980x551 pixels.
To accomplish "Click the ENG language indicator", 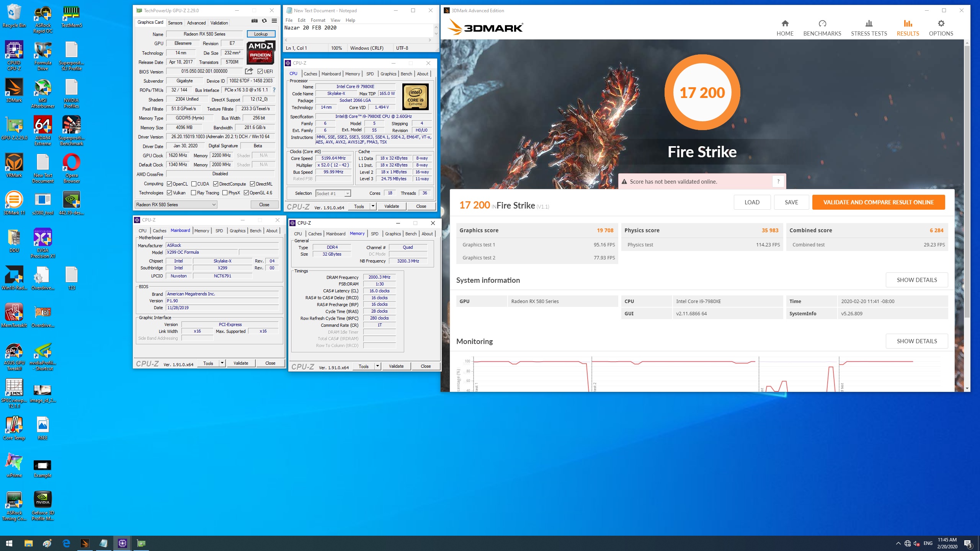I will pyautogui.click(x=928, y=543).
